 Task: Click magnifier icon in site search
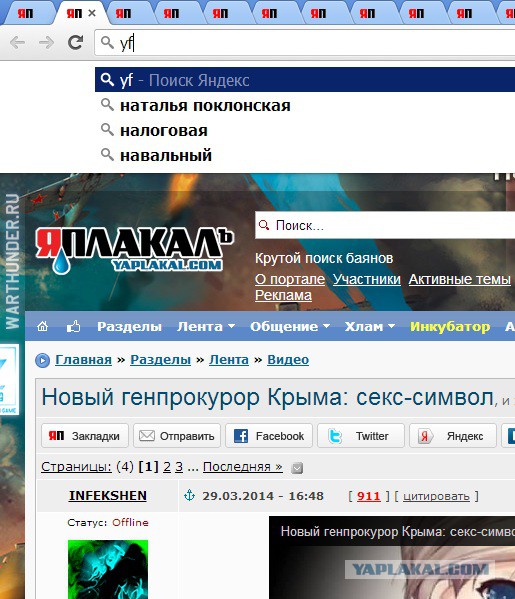[264, 225]
